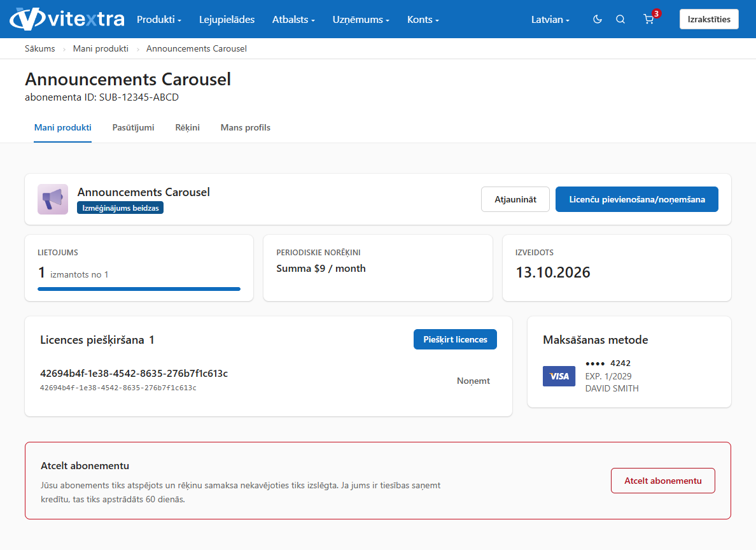The width and height of the screenshot is (756, 550).
Task: Click the PERIODISKIE NORĒĶINI label
Action: pyautogui.click(x=318, y=252)
